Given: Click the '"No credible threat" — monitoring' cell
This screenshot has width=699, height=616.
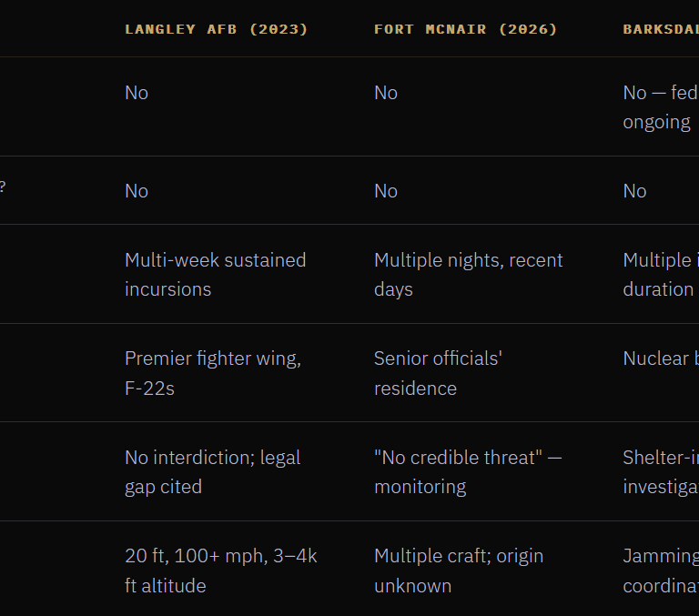Looking at the screenshot, I should coord(468,472).
